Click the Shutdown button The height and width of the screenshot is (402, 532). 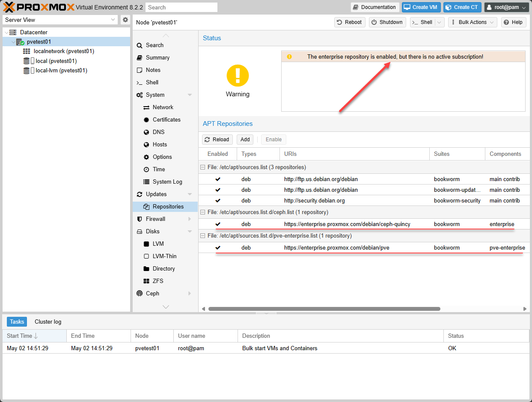pos(387,22)
